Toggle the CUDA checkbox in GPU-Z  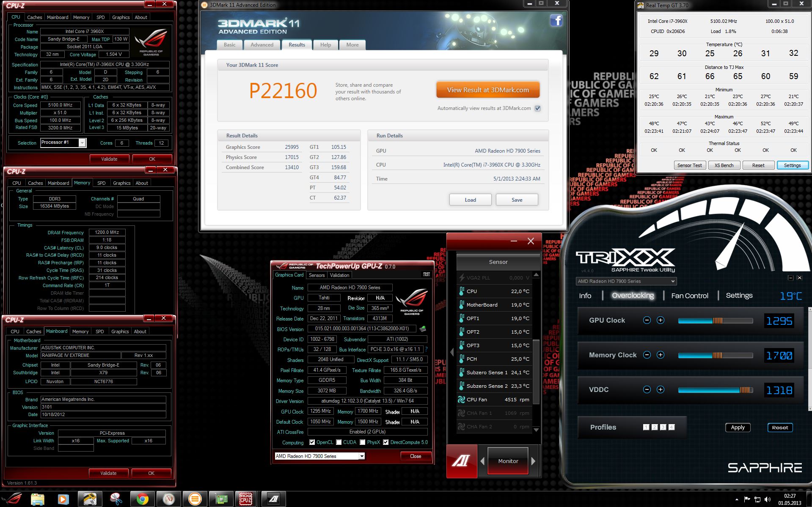click(x=339, y=442)
